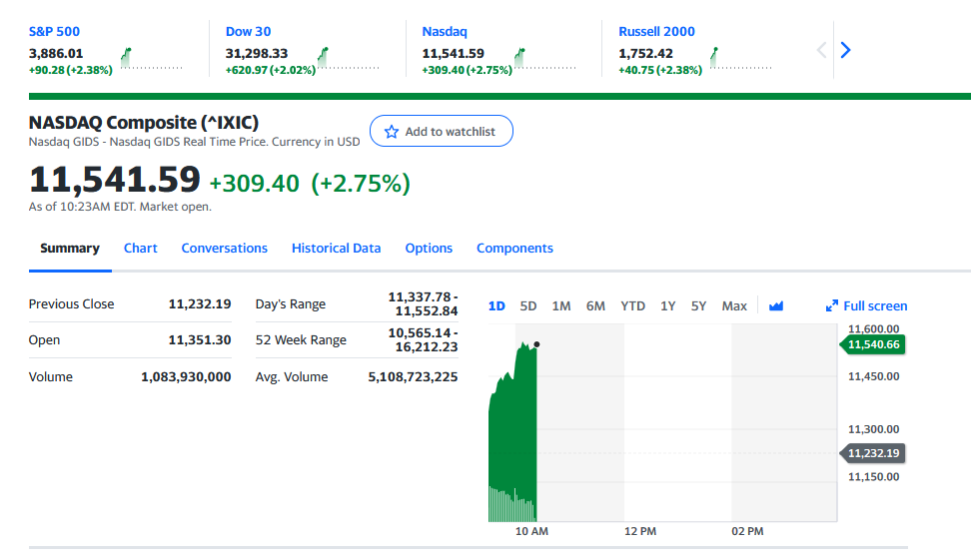Select the Summary tab

[x=70, y=249]
